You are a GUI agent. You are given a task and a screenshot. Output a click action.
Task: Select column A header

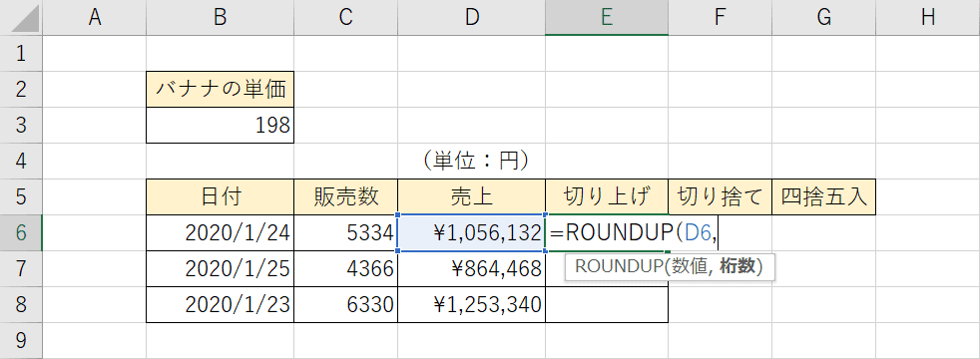coord(95,18)
